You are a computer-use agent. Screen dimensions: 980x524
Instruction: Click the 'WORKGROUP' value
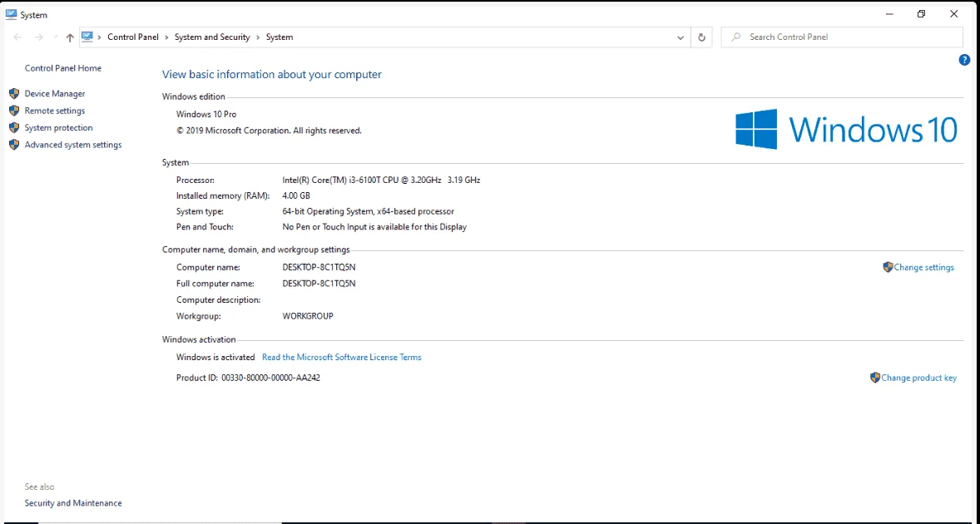click(x=308, y=316)
